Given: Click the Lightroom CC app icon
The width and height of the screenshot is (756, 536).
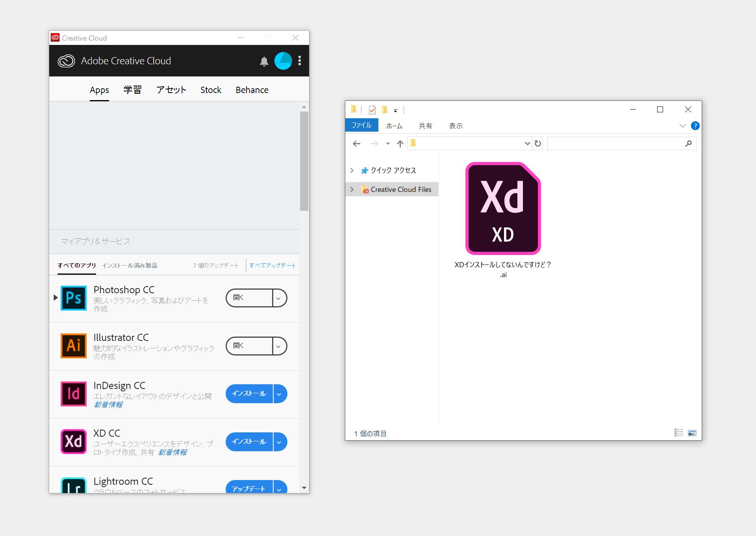Looking at the screenshot, I should [x=74, y=485].
